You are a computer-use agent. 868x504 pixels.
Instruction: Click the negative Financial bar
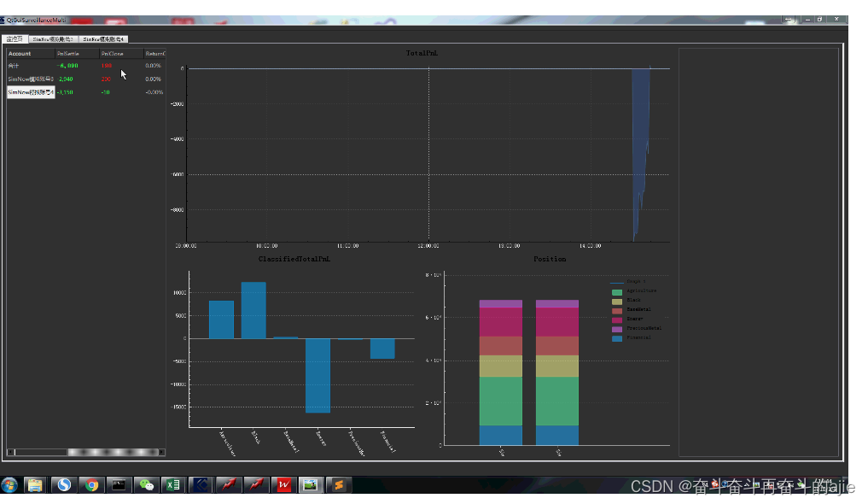tap(382, 349)
